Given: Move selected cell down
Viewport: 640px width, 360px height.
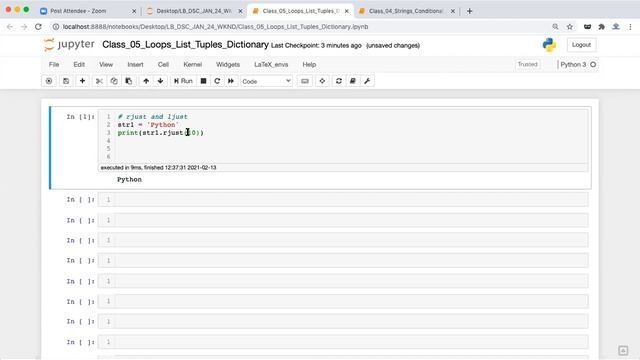Looking at the screenshot, I should (x=160, y=81).
